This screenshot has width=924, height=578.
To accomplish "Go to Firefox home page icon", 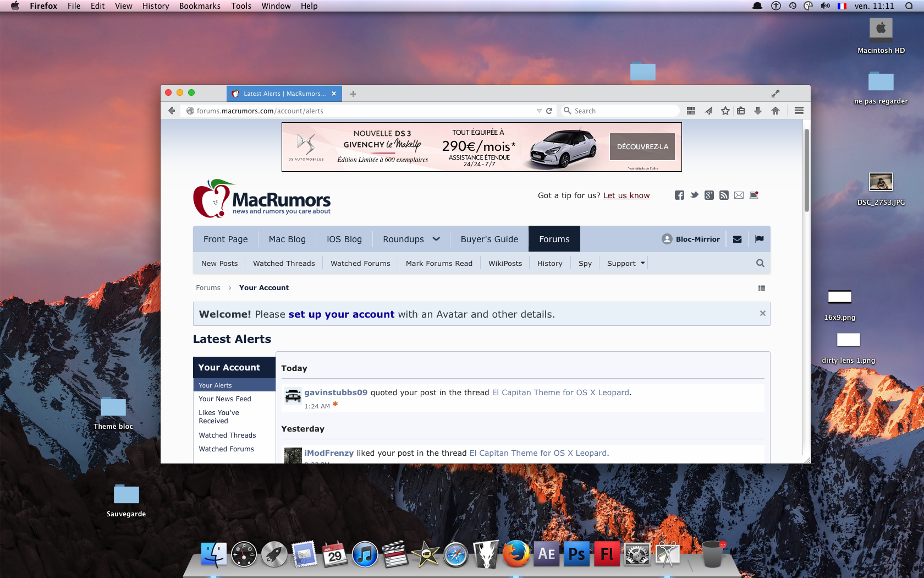I will pyautogui.click(x=776, y=111).
